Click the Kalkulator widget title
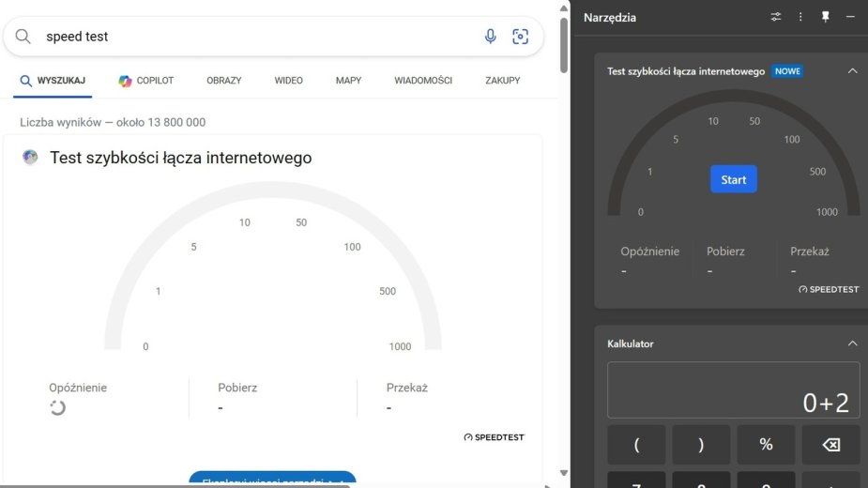The height and width of the screenshot is (488, 868). click(630, 344)
